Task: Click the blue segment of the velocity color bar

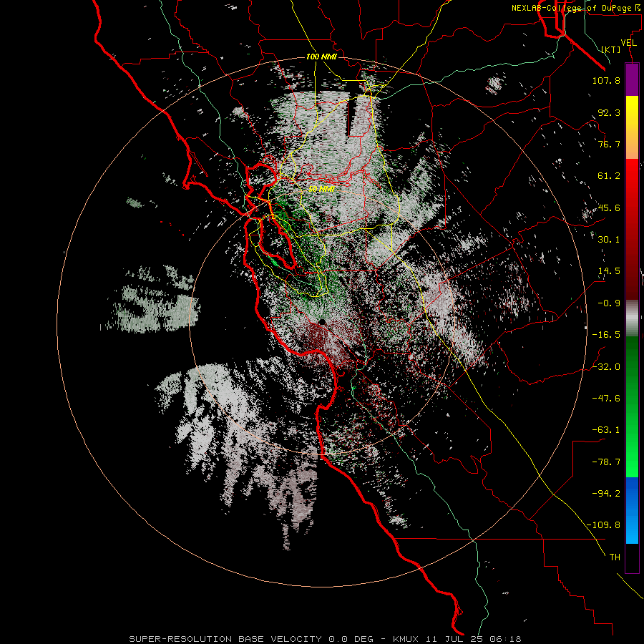Action: click(632, 510)
